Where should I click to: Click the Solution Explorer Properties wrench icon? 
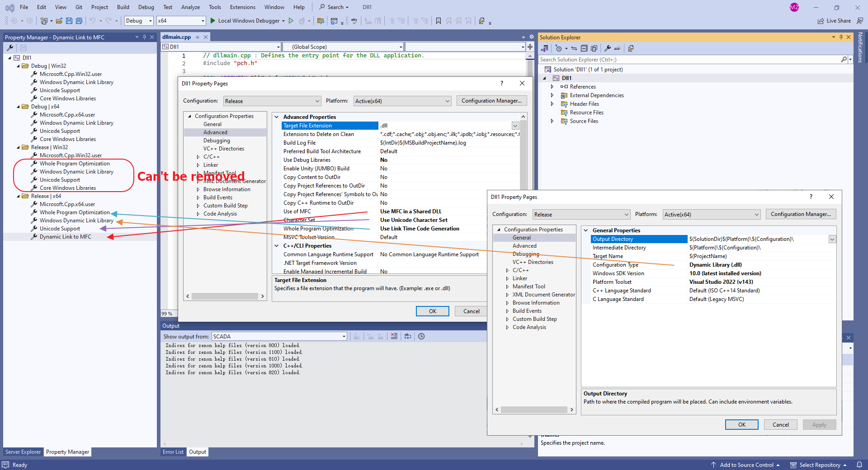click(x=608, y=48)
